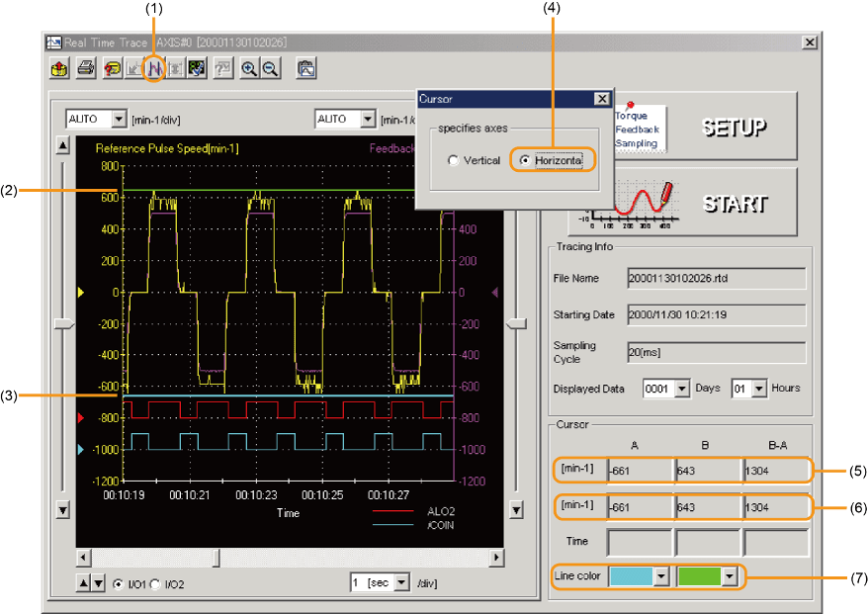The height and width of the screenshot is (614, 868).
Task: Select the Vertical axis radio button
Action: click(453, 160)
